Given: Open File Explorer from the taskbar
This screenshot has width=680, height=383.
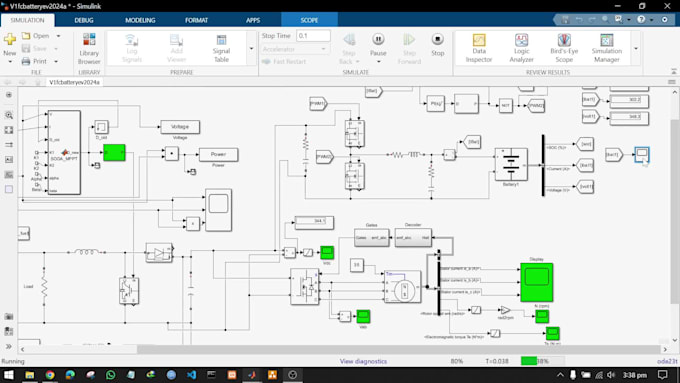Looking at the screenshot, I should 29,375.
